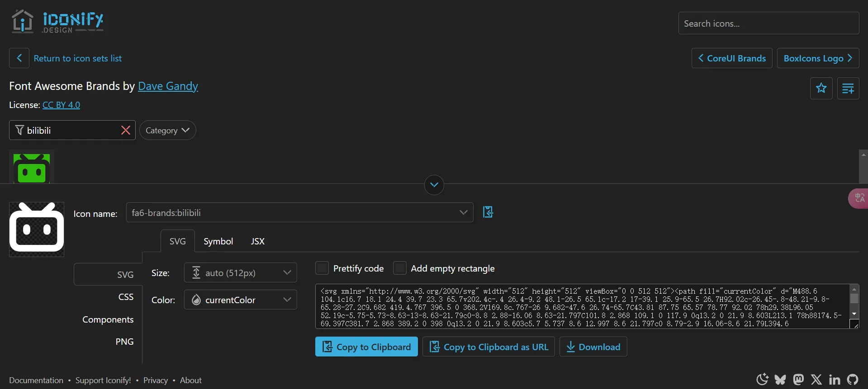Screen dimensions: 868x389
Task: Click the code area scrollbar up arrow
Action: pos(854,289)
